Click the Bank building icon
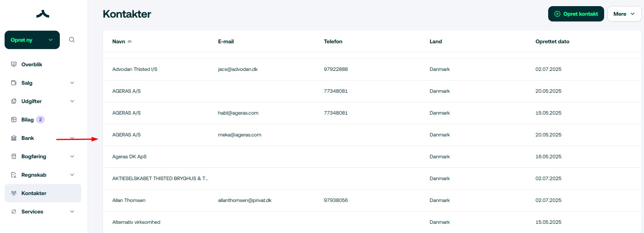 coord(14,138)
